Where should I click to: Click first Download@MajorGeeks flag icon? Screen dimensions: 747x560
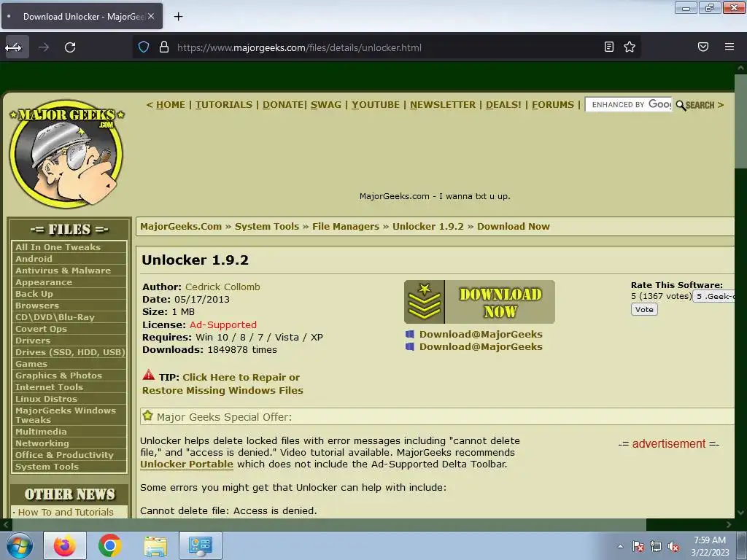point(410,334)
